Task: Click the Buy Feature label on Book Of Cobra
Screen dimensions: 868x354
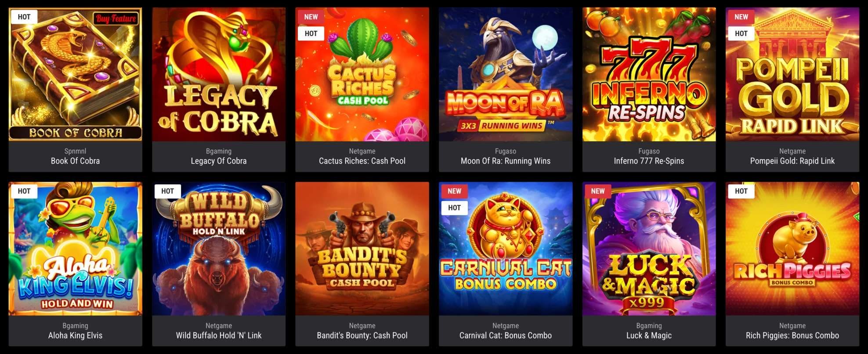Action: 116,18
